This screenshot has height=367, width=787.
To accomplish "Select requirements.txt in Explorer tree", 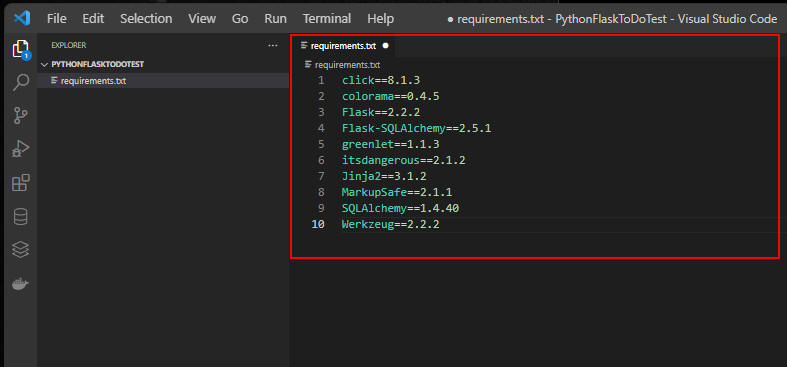I will (x=163, y=81).
